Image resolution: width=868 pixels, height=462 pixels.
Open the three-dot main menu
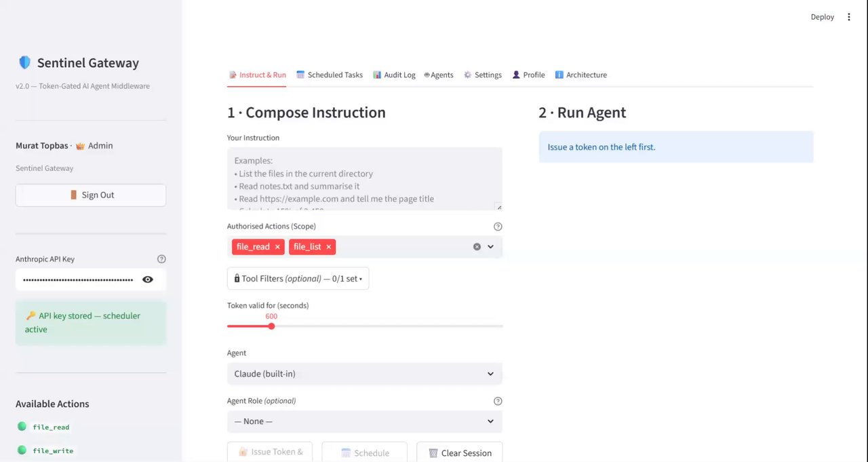tap(848, 17)
